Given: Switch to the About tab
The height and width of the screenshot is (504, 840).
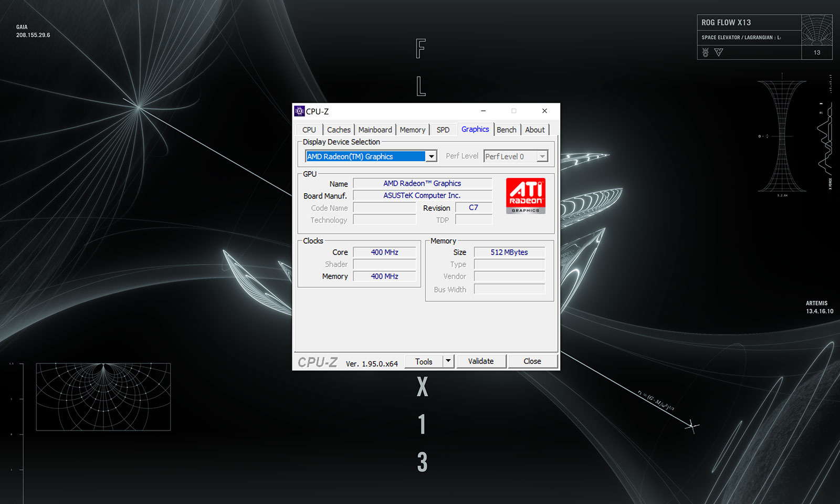Looking at the screenshot, I should pos(535,130).
